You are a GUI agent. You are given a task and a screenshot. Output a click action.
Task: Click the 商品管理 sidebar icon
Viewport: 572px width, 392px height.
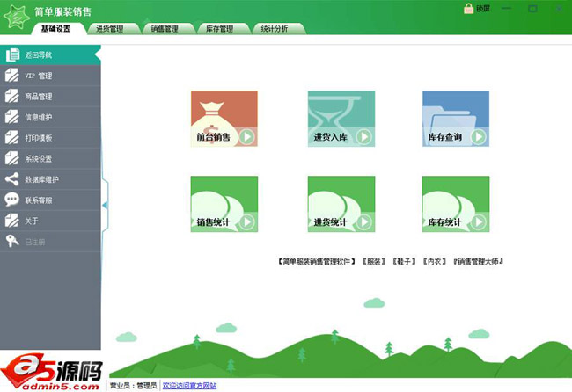pos(11,96)
